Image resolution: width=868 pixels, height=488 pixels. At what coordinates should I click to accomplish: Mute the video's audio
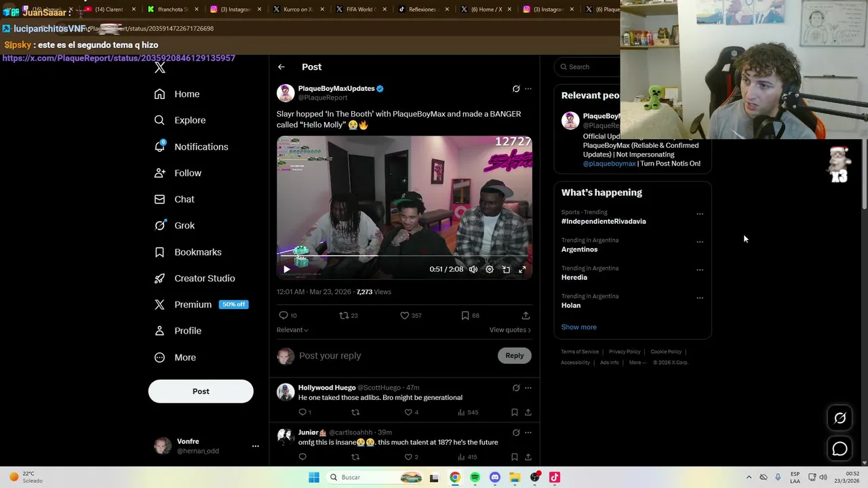click(x=473, y=269)
